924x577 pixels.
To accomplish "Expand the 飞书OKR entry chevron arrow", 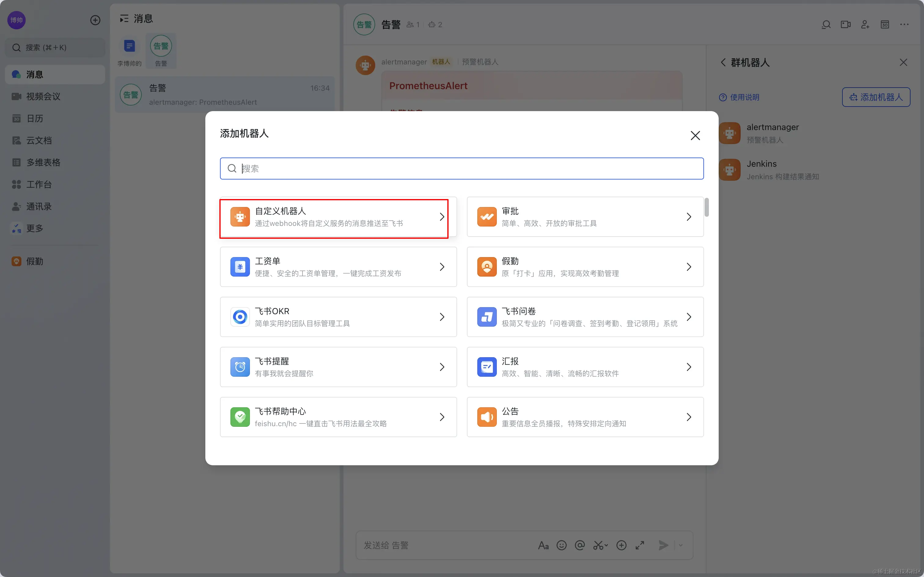I will click(x=442, y=317).
